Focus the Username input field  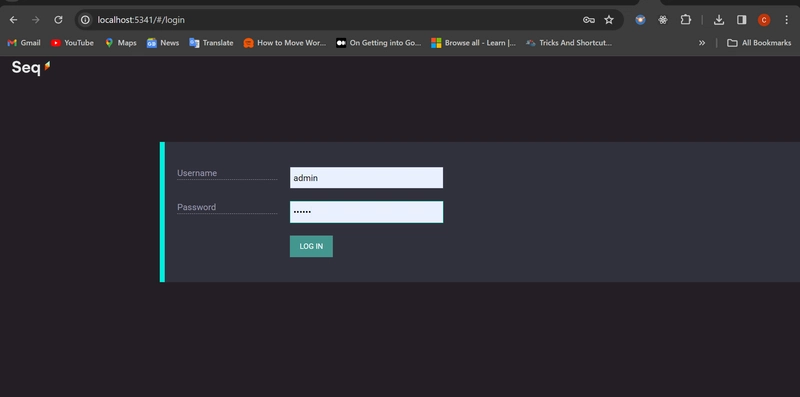pyautogui.click(x=366, y=178)
